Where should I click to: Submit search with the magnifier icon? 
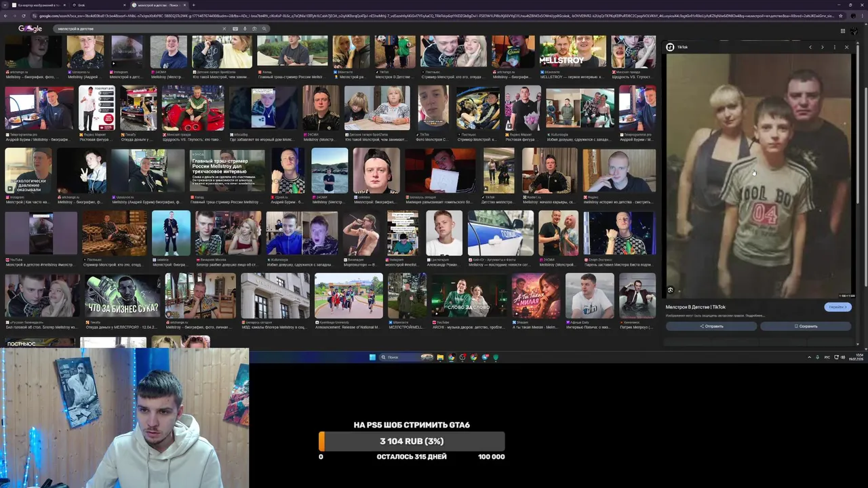(x=264, y=28)
